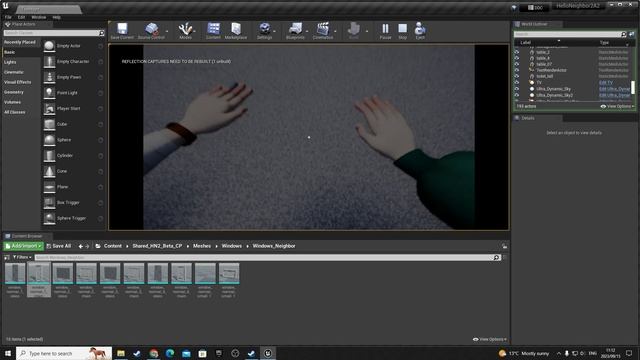Select Player Start in Place Actors
This screenshot has height=360, width=640.
coord(73,109)
